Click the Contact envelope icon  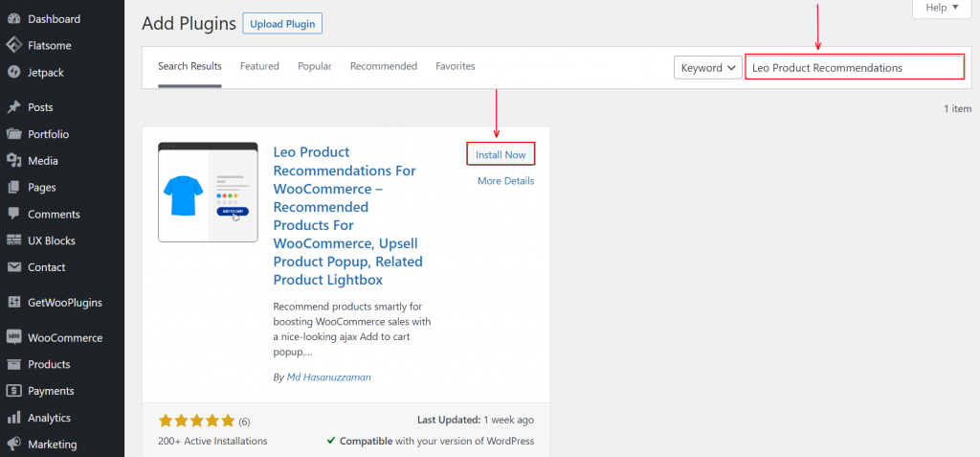pos(13,267)
